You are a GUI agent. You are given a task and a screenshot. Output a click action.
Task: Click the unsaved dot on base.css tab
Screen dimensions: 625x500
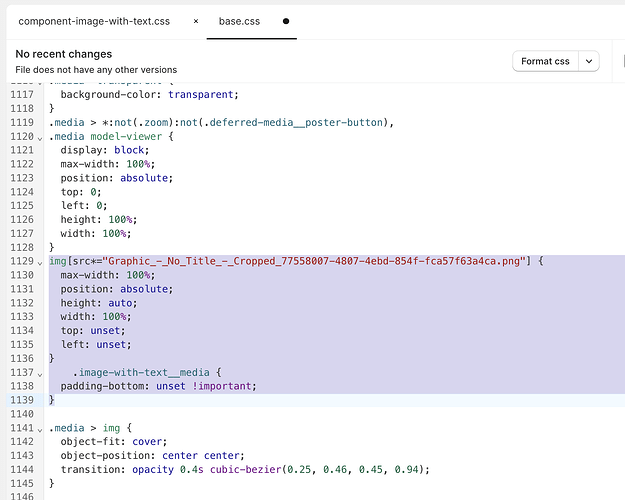(x=286, y=20)
